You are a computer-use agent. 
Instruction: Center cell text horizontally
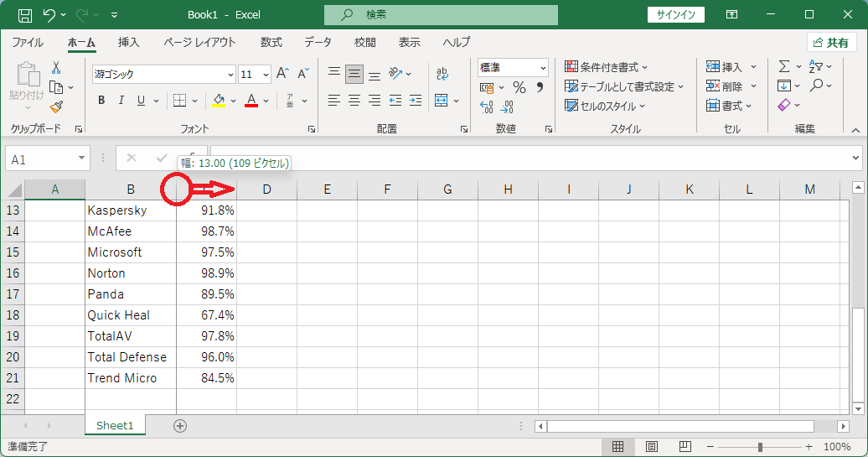[354, 101]
